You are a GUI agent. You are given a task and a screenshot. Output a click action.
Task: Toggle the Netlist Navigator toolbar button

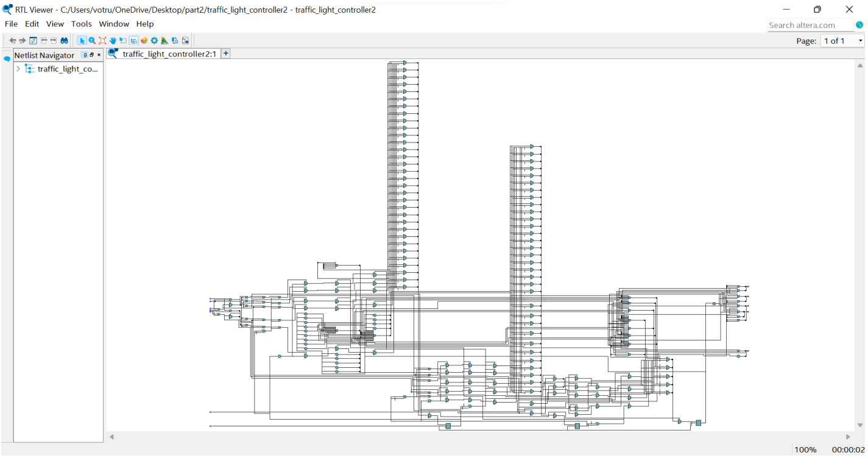coord(133,41)
